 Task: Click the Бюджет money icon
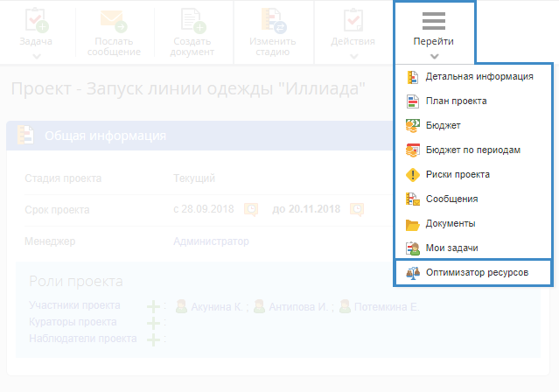pos(413,126)
